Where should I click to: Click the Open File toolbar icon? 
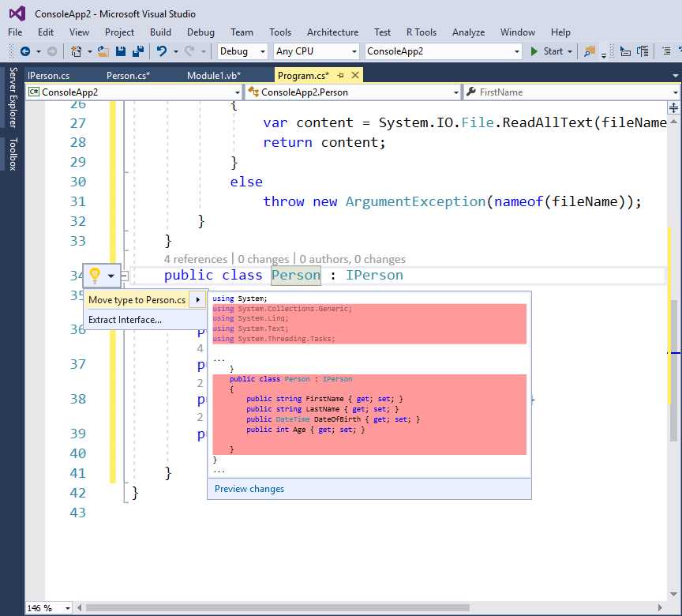point(101,51)
